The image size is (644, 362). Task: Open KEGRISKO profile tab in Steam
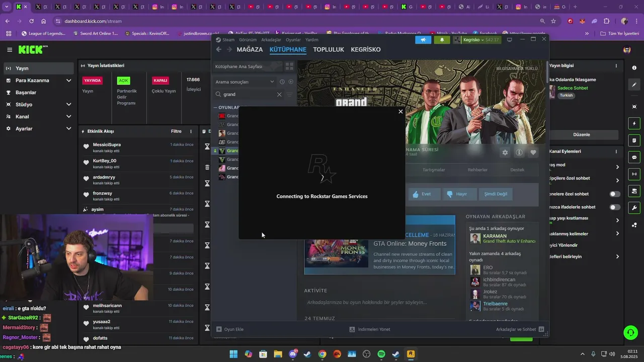pos(366,49)
